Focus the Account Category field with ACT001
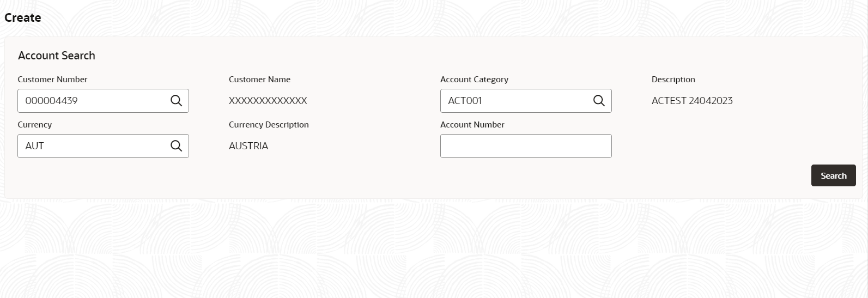Image resolution: width=868 pixels, height=298 pixels. click(x=526, y=101)
